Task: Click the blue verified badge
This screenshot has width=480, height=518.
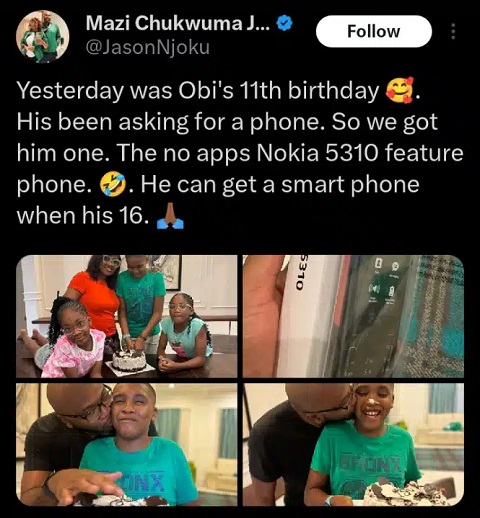Action: (x=285, y=23)
